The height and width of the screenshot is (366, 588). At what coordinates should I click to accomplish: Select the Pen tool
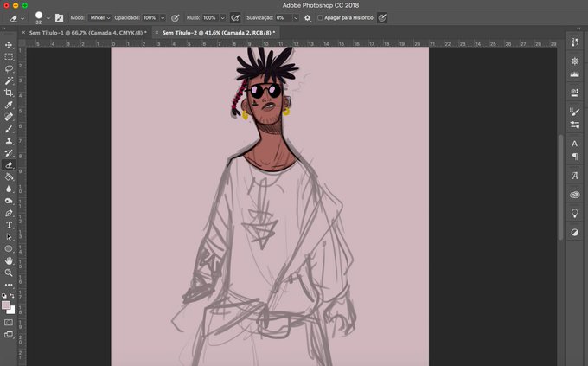[x=9, y=213]
